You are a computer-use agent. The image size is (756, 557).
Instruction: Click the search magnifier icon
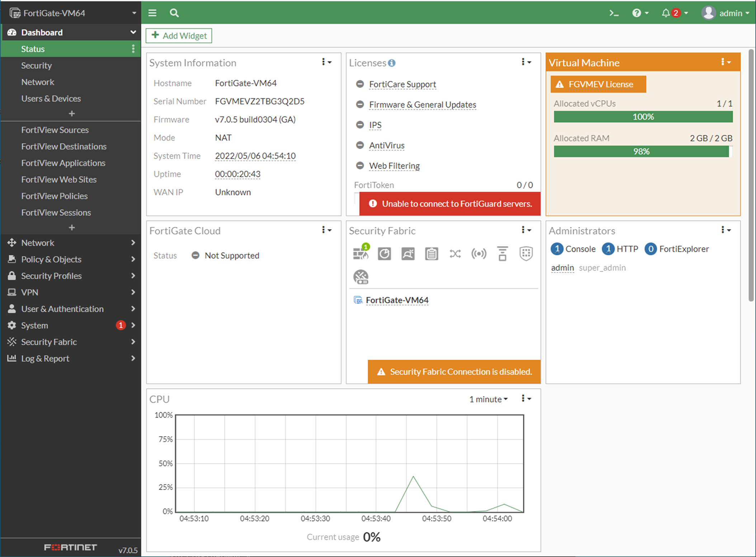coord(174,13)
